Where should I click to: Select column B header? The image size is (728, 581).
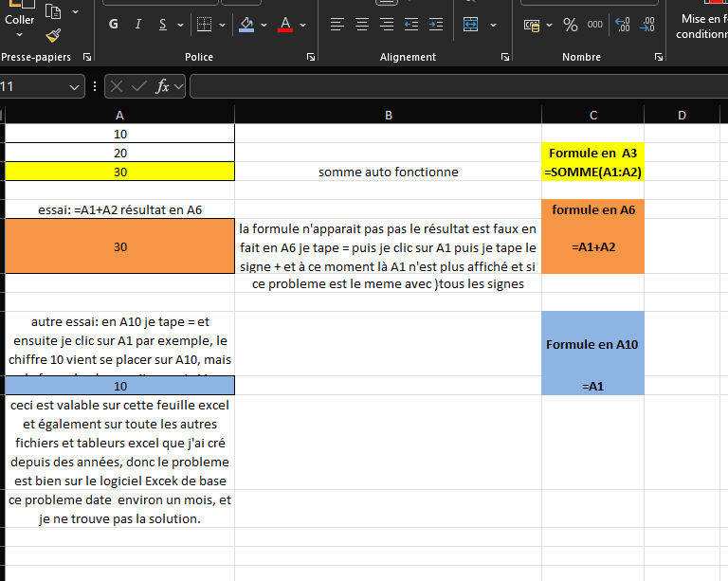388,116
